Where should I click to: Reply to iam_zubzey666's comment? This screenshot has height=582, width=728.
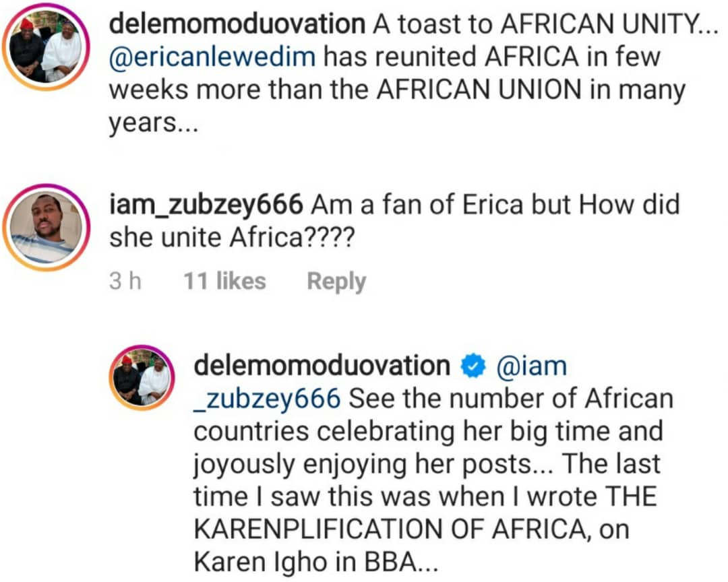336,281
